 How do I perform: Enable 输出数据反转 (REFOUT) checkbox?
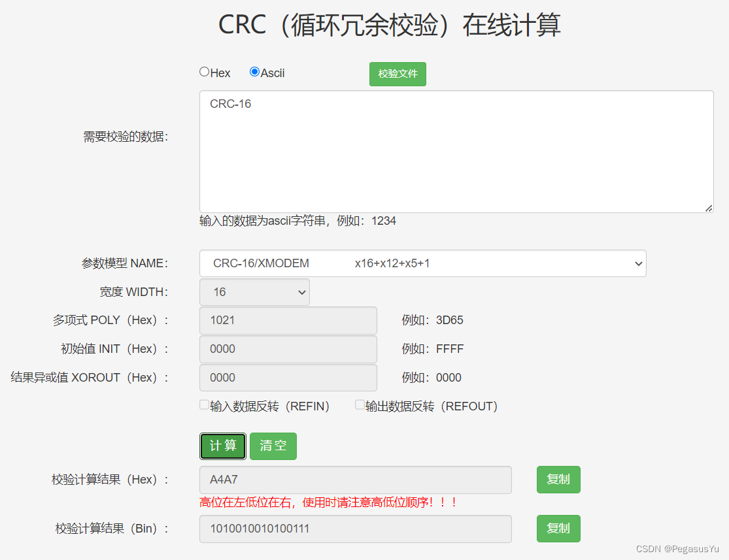[x=360, y=404]
